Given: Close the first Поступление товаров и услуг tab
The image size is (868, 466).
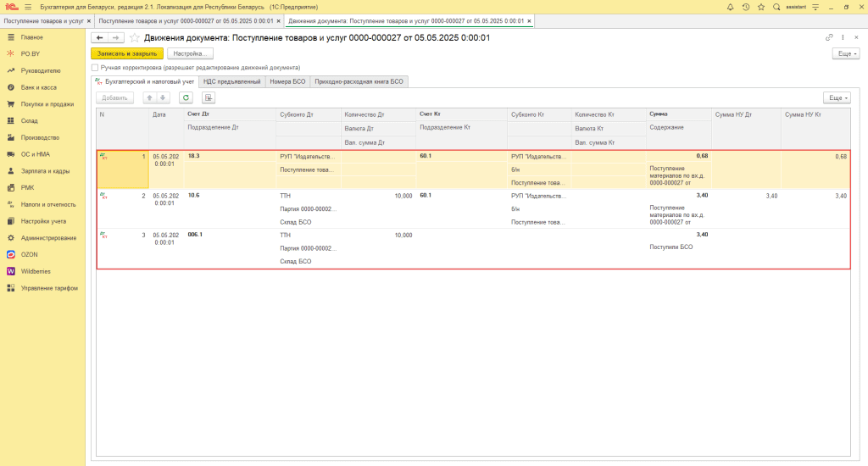Looking at the screenshot, I should pos(88,21).
